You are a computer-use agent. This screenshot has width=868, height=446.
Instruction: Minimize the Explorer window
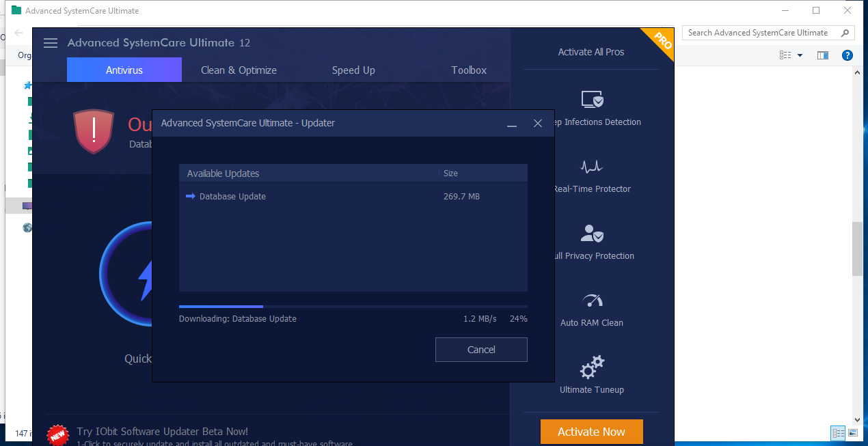785,10
